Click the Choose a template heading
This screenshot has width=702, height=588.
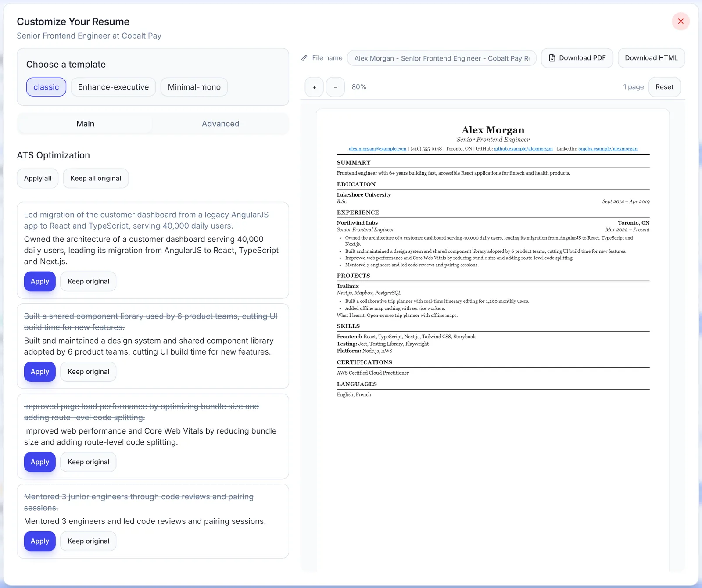(x=66, y=65)
